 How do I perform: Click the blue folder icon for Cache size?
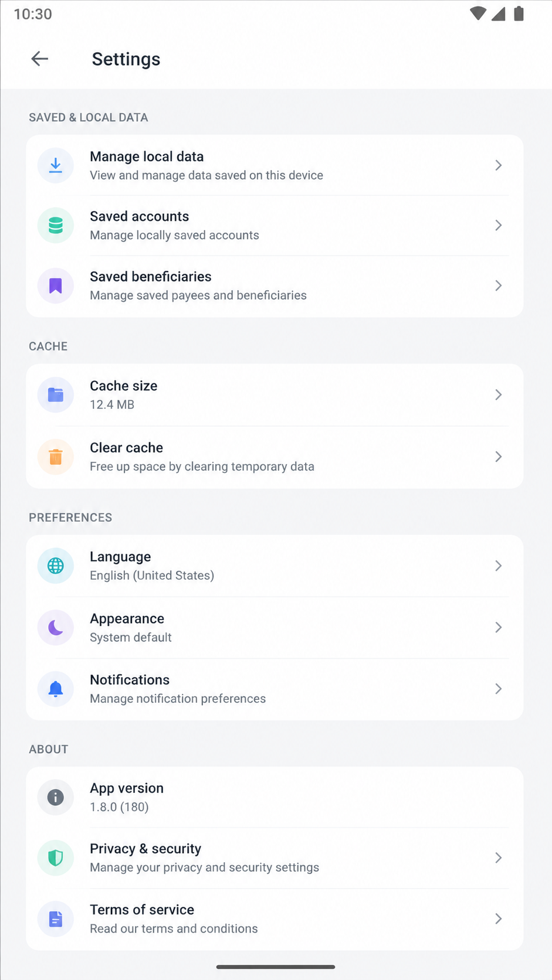pos(56,394)
